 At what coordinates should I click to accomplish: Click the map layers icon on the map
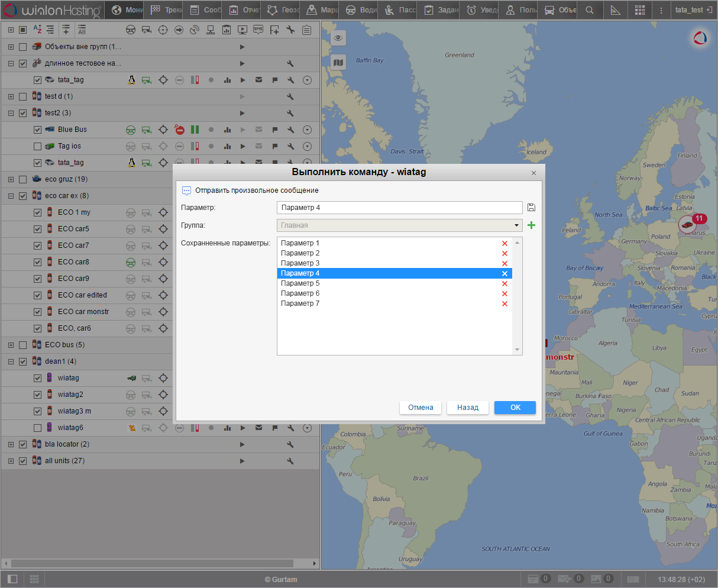click(338, 62)
